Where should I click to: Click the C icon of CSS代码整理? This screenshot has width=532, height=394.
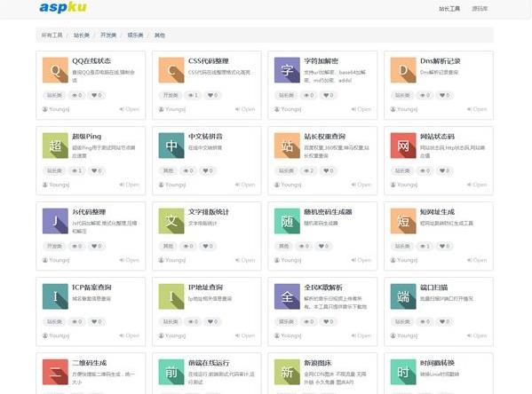(171, 70)
